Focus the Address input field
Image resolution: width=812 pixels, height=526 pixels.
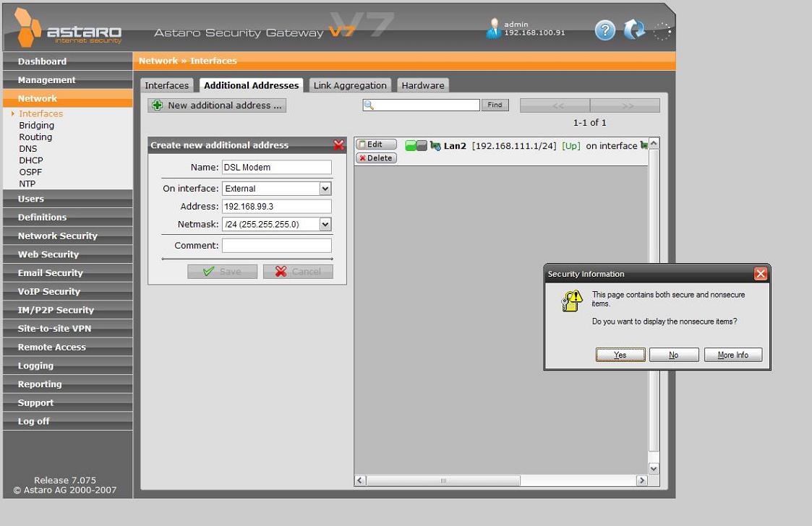[276, 206]
